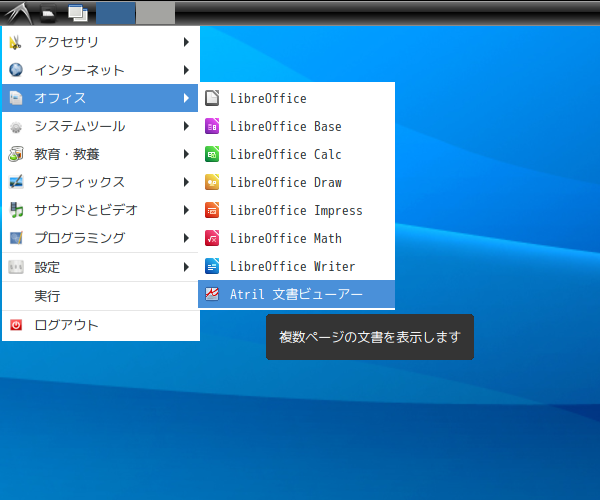
Task: Click the オフィス document icon
Action: point(16,98)
